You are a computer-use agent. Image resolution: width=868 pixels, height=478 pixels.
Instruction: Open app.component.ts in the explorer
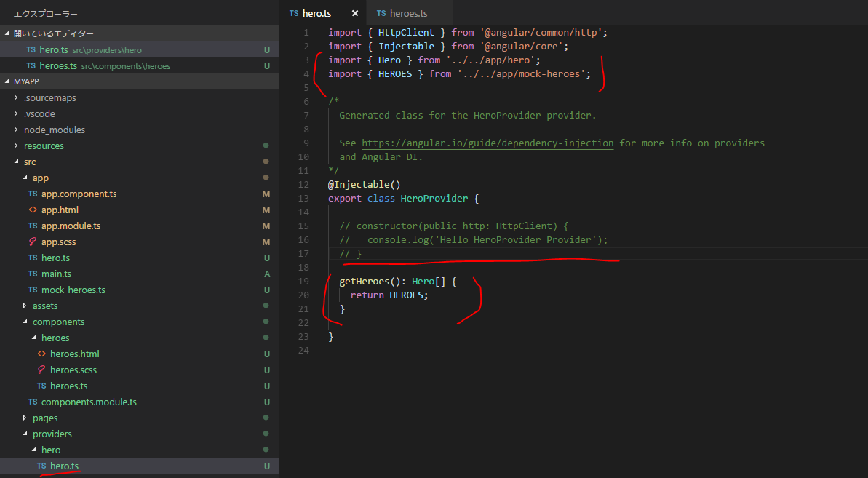tap(79, 194)
